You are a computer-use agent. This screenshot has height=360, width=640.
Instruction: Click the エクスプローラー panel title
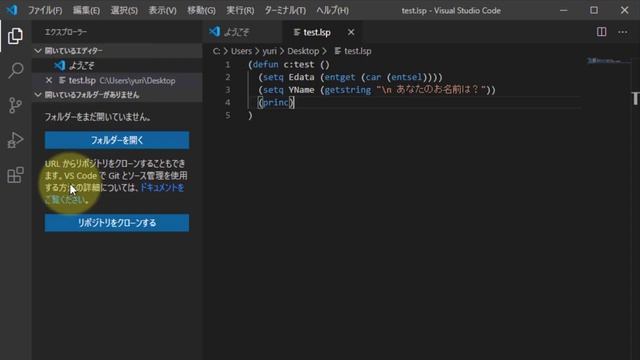pos(66,32)
